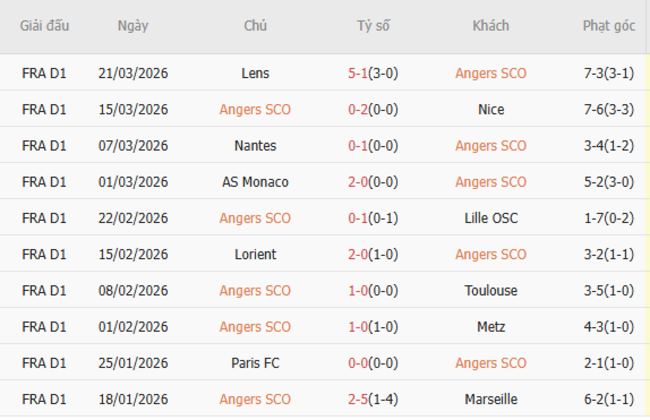Open the Metz team link
The image size is (650, 420).
pyautogui.click(x=491, y=327)
